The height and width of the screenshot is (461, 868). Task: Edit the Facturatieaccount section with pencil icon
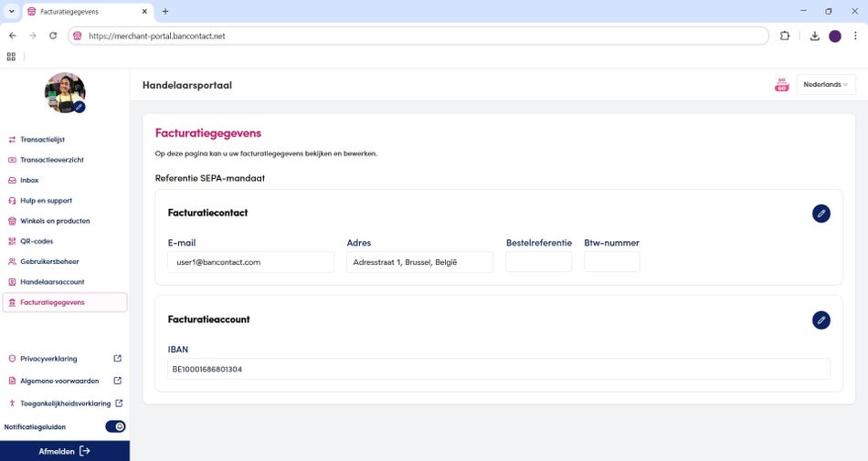[x=820, y=320]
